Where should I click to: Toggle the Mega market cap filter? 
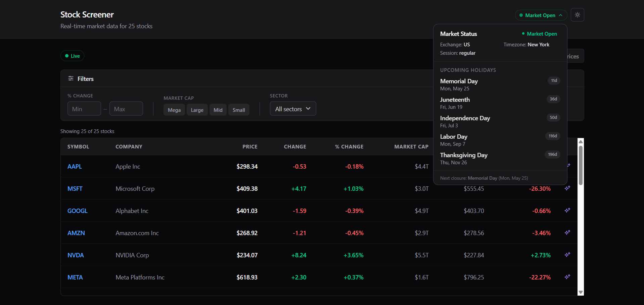(x=174, y=110)
